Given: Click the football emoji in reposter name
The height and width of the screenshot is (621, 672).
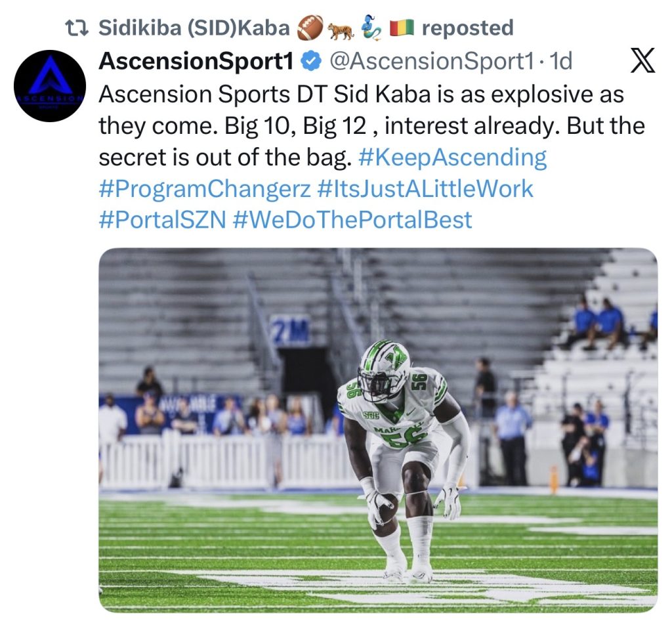Looking at the screenshot, I should pyautogui.click(x=309, y=28).
